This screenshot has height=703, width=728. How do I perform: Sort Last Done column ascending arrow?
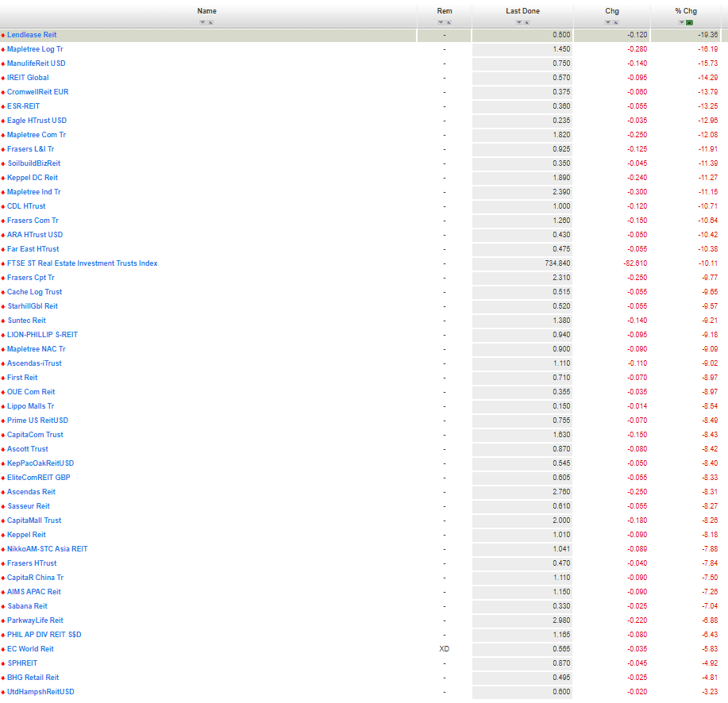(526, 23)
